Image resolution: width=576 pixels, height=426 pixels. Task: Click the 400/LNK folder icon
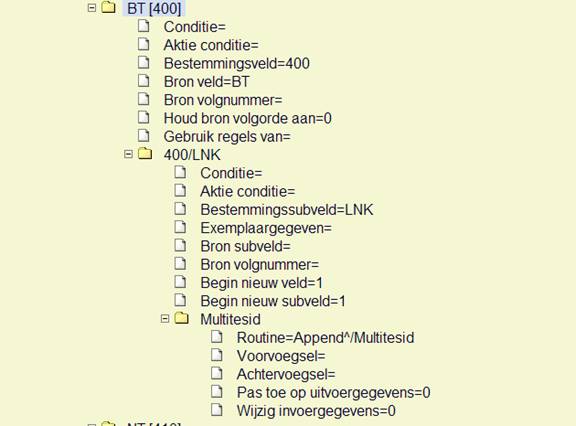pos(145,153)
